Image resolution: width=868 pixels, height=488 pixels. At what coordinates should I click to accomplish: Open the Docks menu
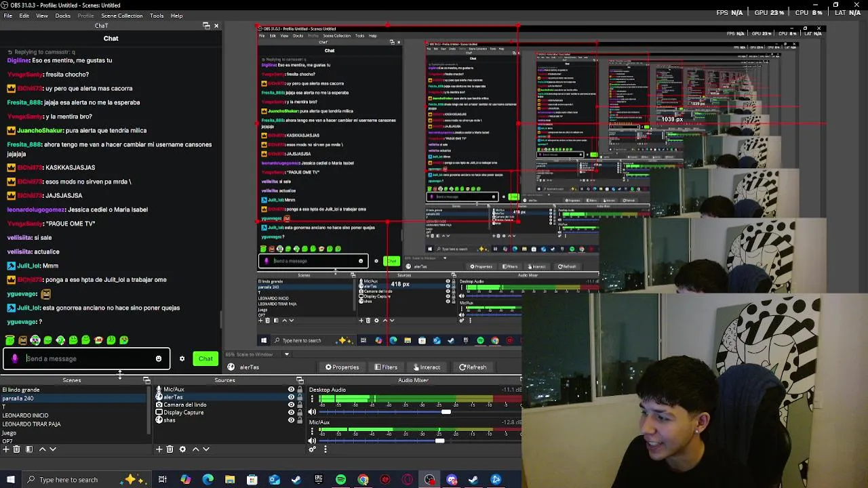[x=62, y=16]
